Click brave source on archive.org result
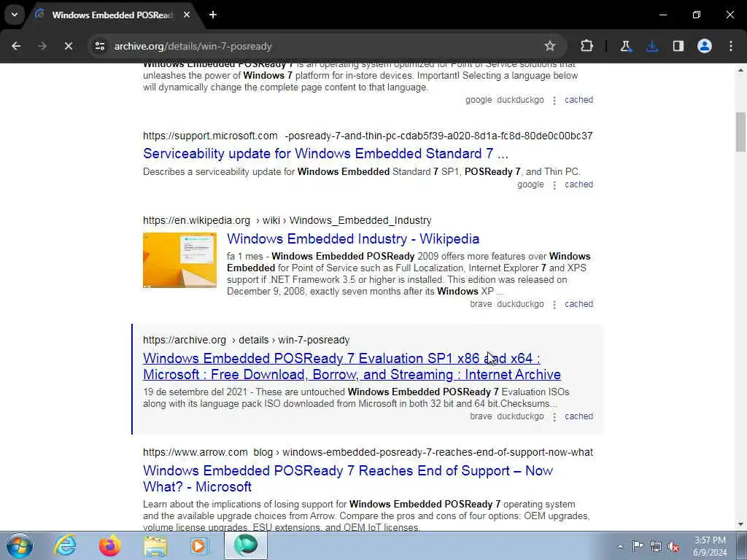This screenshot has width=747, height=560. [481, 416]
